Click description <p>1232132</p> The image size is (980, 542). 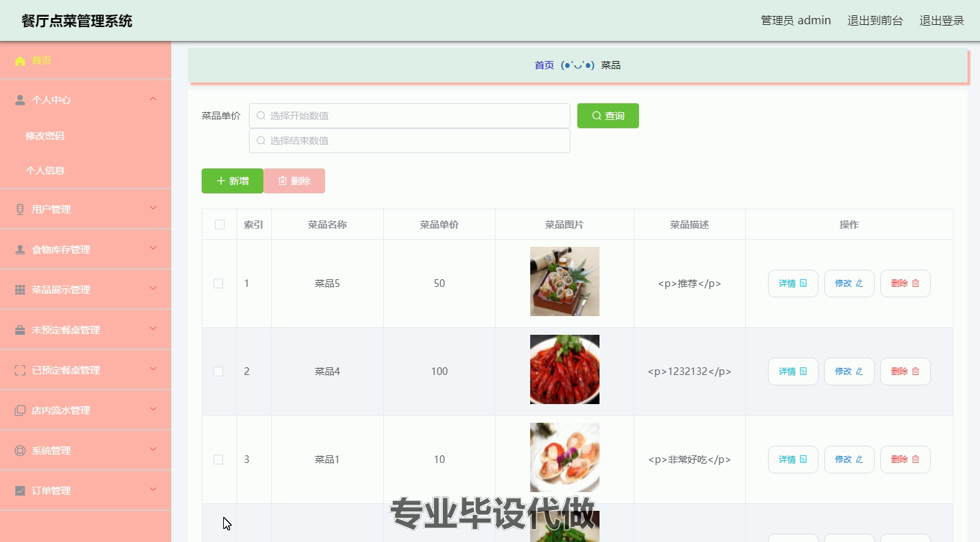point(690,371)
